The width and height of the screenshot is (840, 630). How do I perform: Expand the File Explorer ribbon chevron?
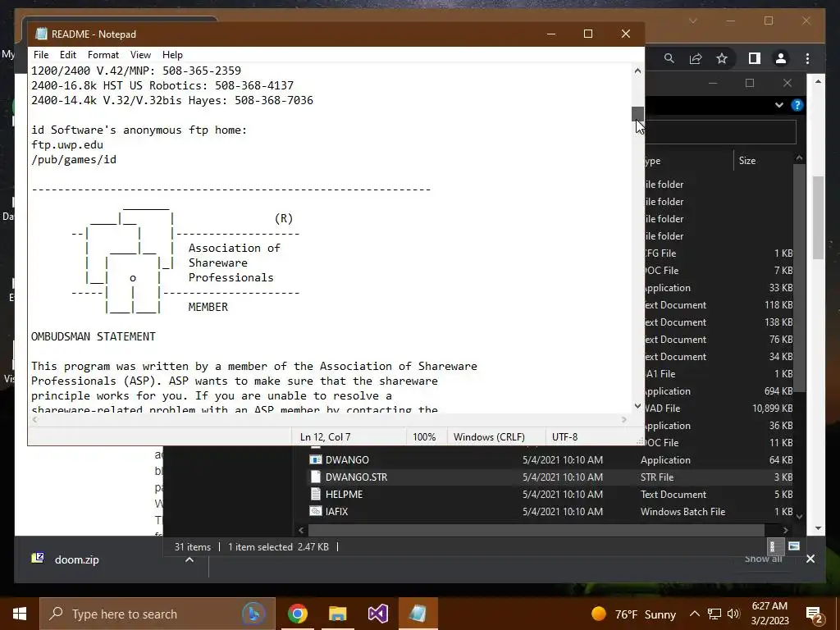pyautogui.click(x=779, y=105)
